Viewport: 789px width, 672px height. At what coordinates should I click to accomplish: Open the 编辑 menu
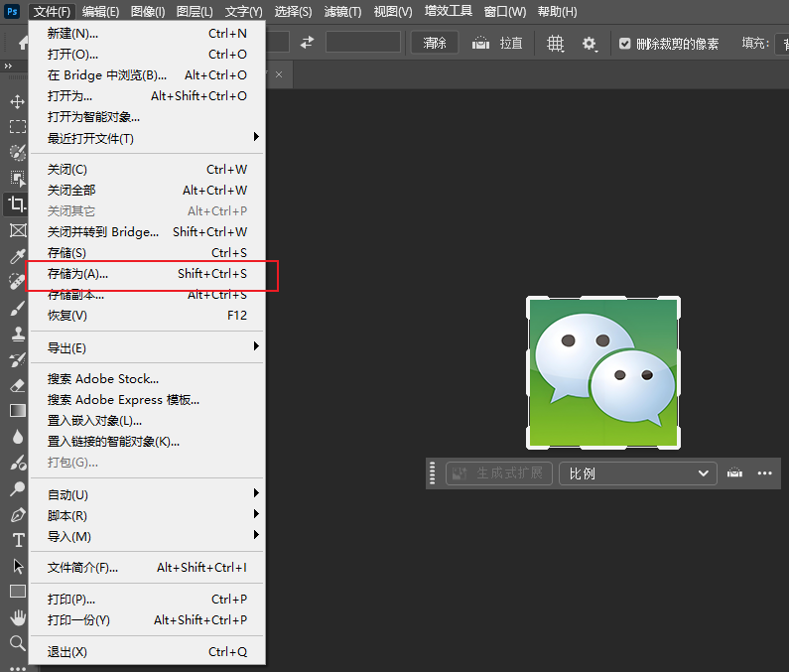tap(100, 12)
